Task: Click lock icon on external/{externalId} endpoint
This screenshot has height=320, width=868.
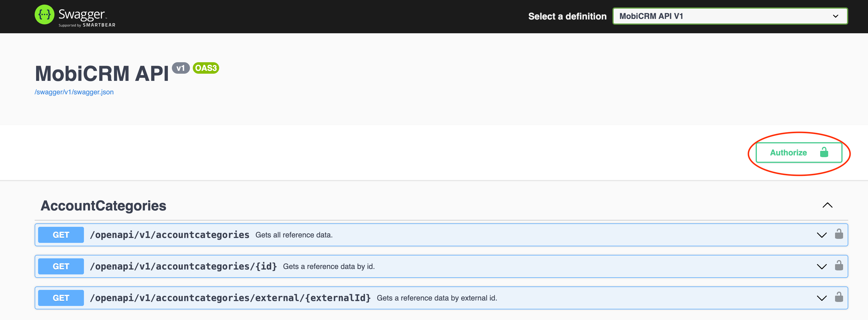Action: pos(839,297)
